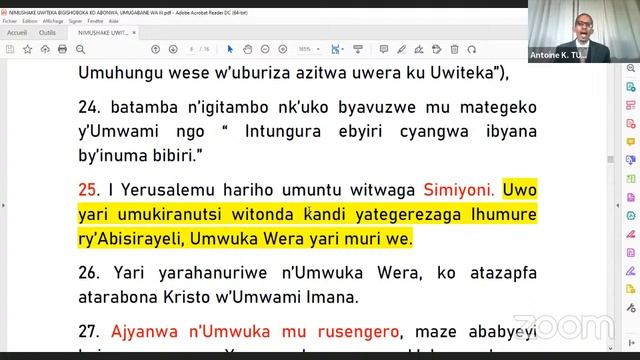The image size is (640, 360).
Task: Open the sign document tool
Action: coord(419,49)
